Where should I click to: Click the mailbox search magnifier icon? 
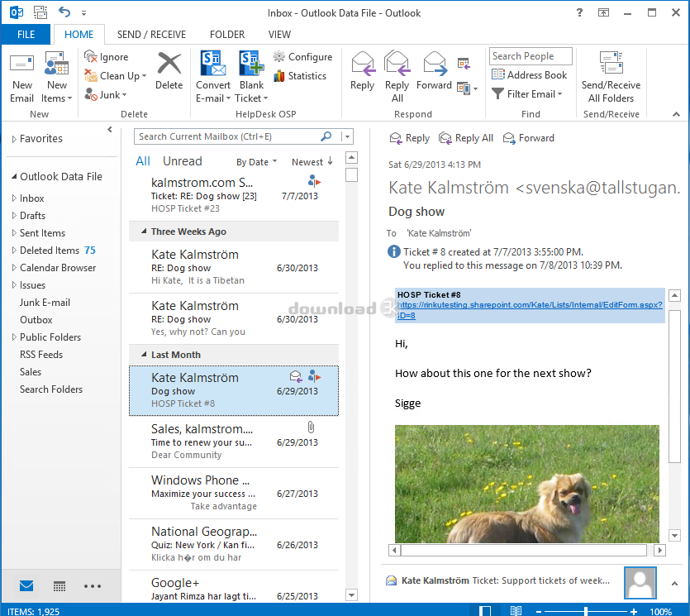click(x=326, y=136)
